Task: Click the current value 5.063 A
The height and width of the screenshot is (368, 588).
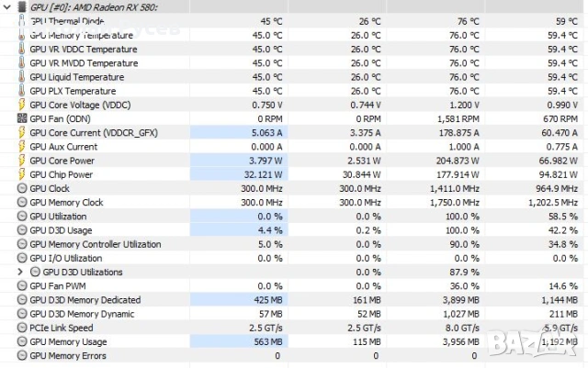Action: click(x=266, y=133)
